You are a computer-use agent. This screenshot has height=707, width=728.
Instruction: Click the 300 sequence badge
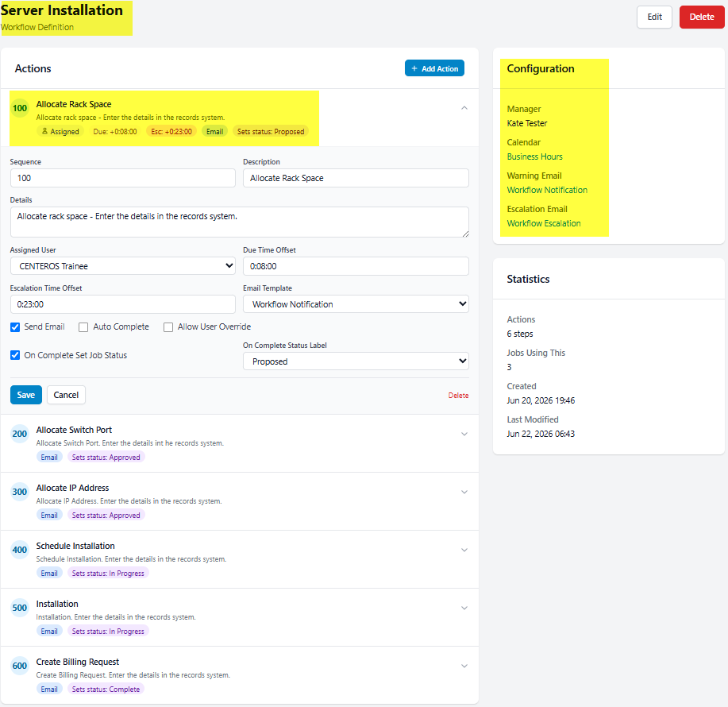tap(20, 492)
